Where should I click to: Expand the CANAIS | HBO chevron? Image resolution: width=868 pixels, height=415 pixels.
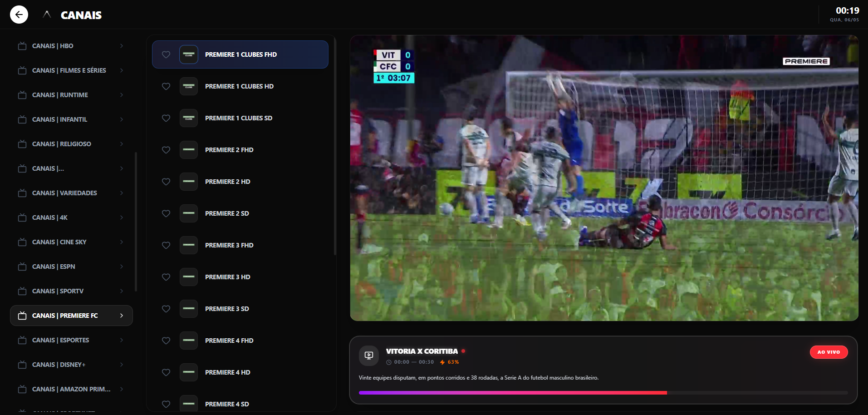(122, 46)
